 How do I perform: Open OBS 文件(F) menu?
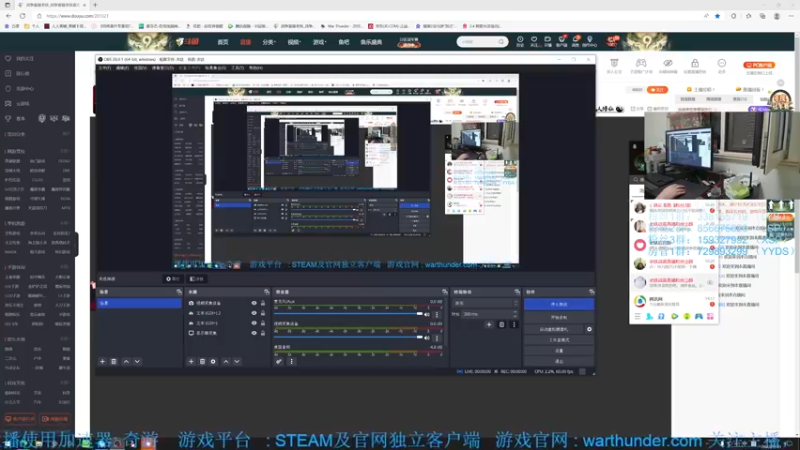pos(105,68)
